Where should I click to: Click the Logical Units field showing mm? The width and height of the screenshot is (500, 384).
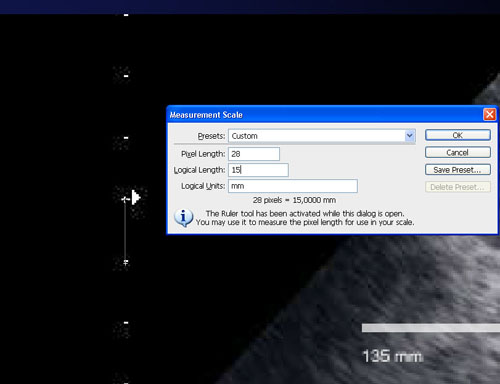tap(293, 186)
